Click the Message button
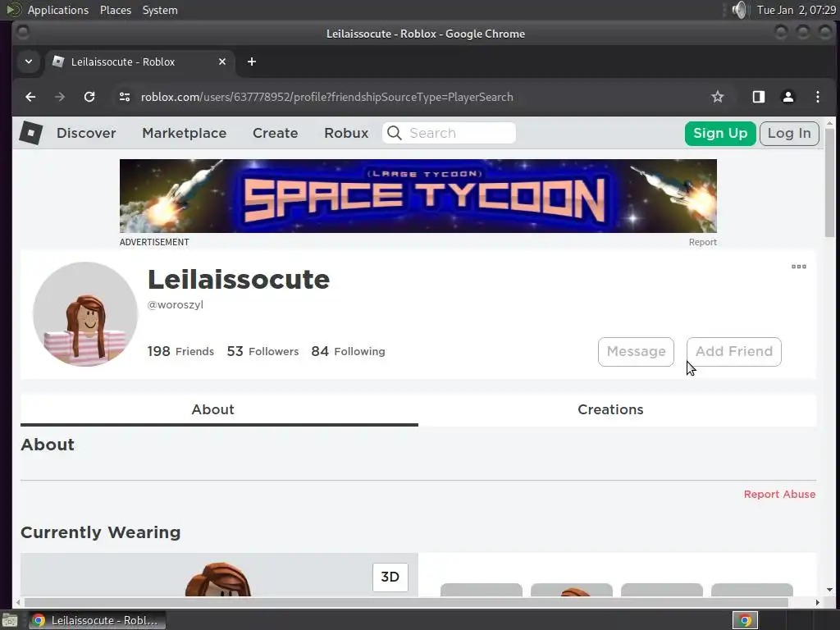Image resolution: width=840 pixels, height=630 pixels. pos(636,352)
